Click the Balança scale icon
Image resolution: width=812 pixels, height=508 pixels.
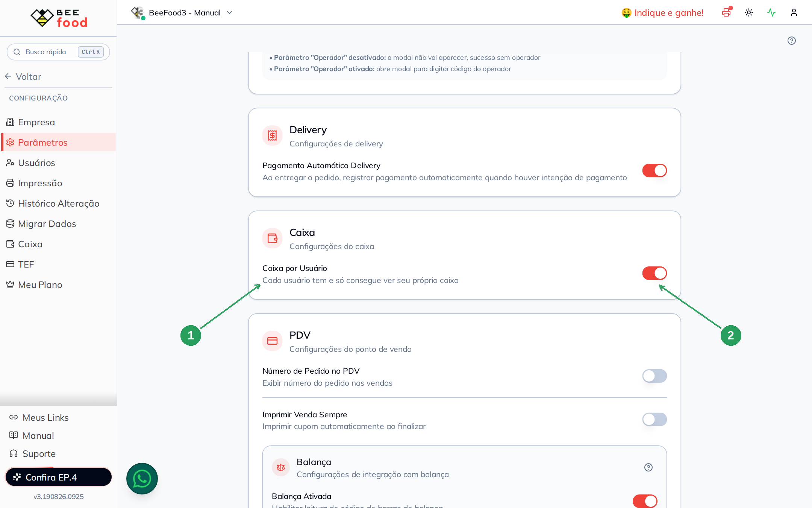tap(281, 467)
